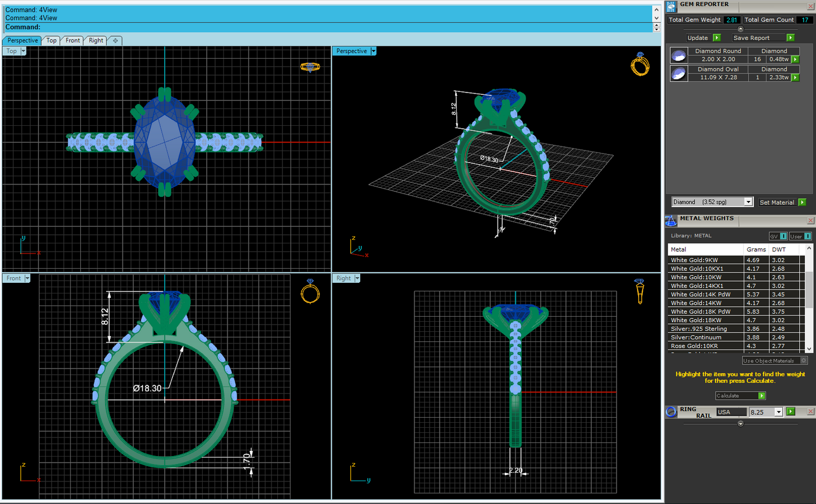Collapse the Ring Rail panel handle arrow
The image size is (816, 504).
pyautogui.click(x=740, y=424)
